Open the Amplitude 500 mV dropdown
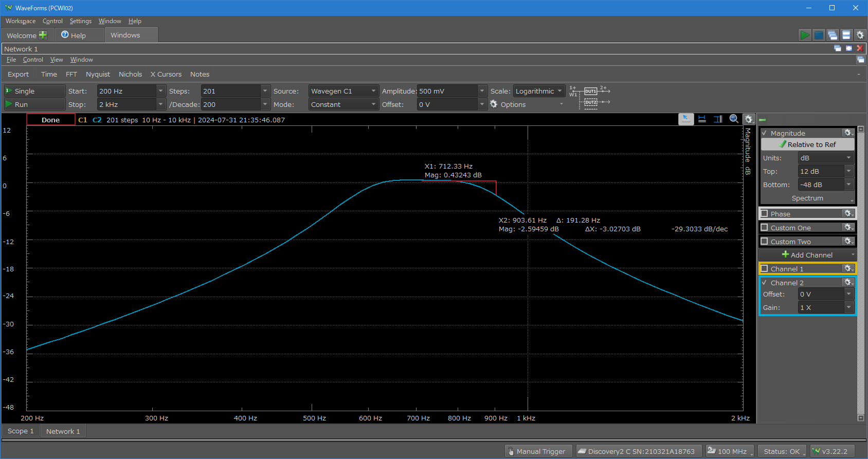This screenshot has height=459, width=868. coord(482,91)
